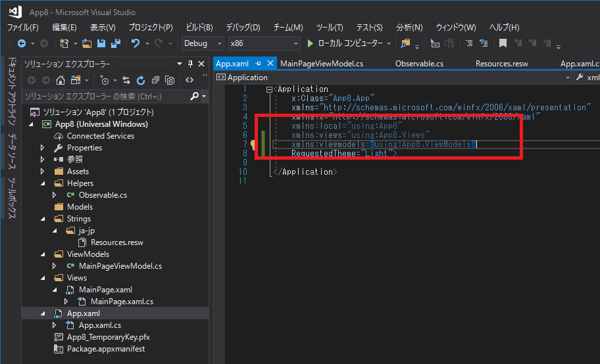Open the ファイル(F) menu
Screen dimensions: 600x364
click(x=23, y=28)
